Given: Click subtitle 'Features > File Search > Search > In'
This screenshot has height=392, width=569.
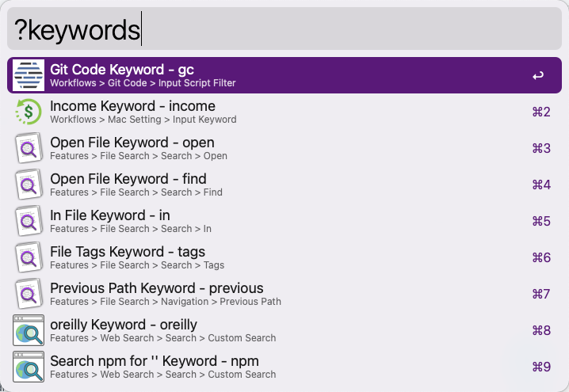Looking at the screenshot, I should [131, 229].
